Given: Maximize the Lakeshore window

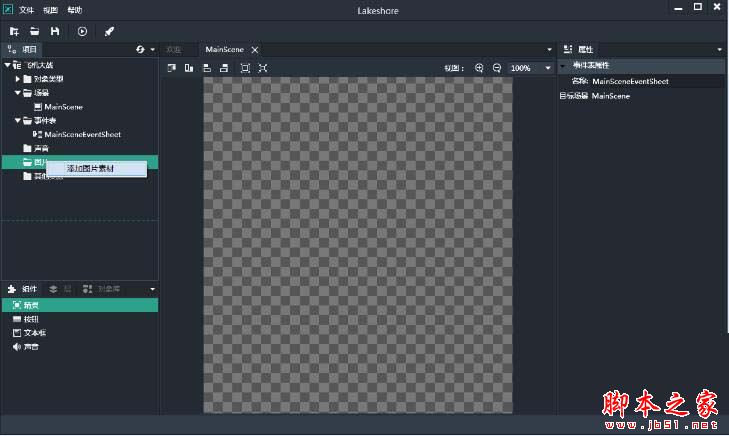Looking at the screenshot, I should click(698, 7).
